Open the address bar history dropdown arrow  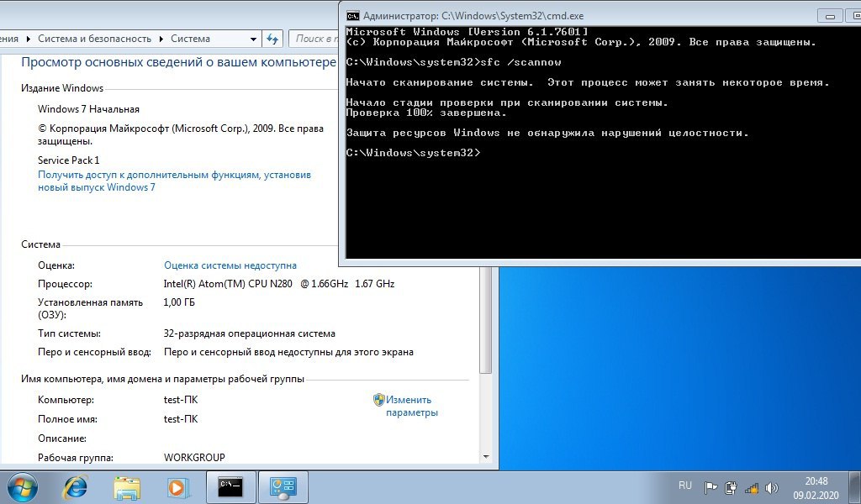pos(253,39)
